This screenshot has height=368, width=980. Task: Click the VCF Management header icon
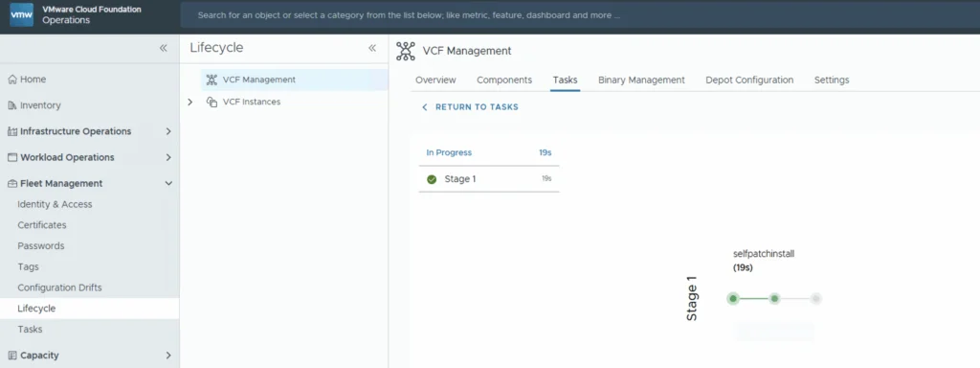[406, 52]
